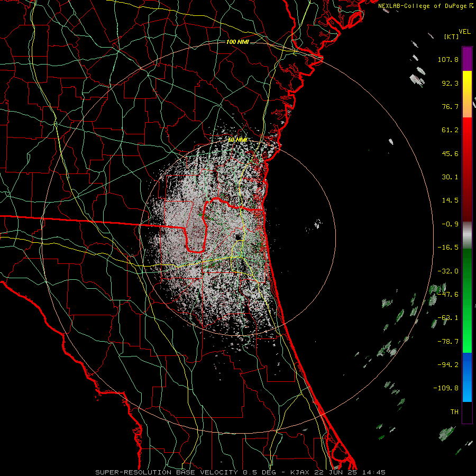Click the blue segment of the velocity color bar
This screenshot has height=476, width=476.
(467, 377)
